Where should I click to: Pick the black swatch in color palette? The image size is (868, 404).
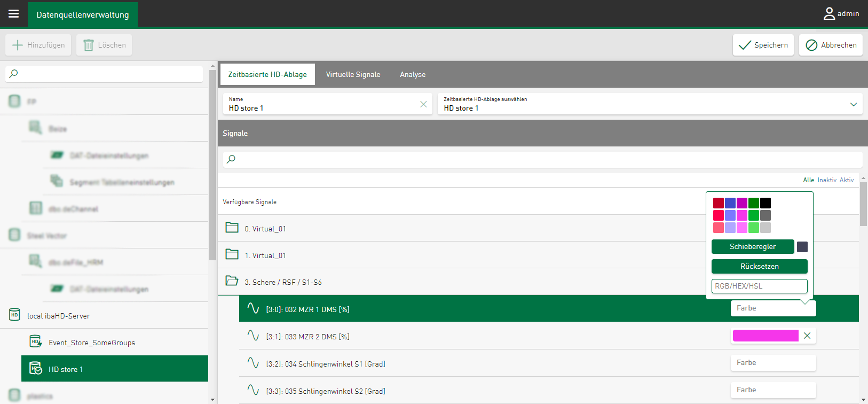766,203
